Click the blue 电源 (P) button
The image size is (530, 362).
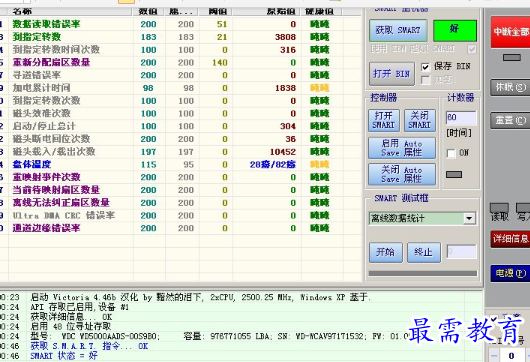coord(510,273)
